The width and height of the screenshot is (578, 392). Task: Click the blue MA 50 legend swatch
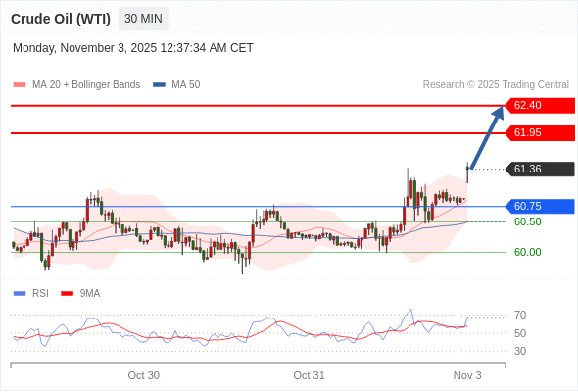click(159, 85)
